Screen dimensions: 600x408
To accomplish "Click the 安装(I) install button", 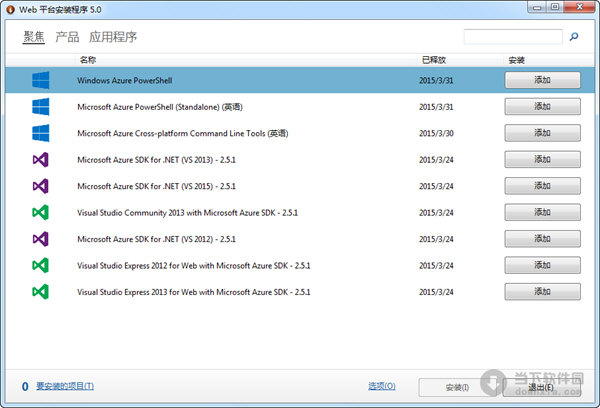I will (457, 387).
